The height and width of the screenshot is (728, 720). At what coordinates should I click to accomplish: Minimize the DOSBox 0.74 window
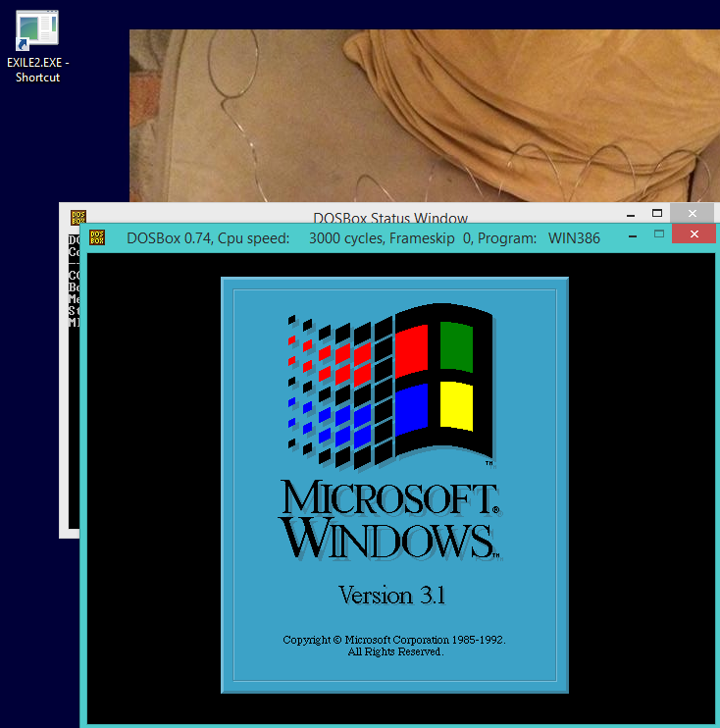633,235
